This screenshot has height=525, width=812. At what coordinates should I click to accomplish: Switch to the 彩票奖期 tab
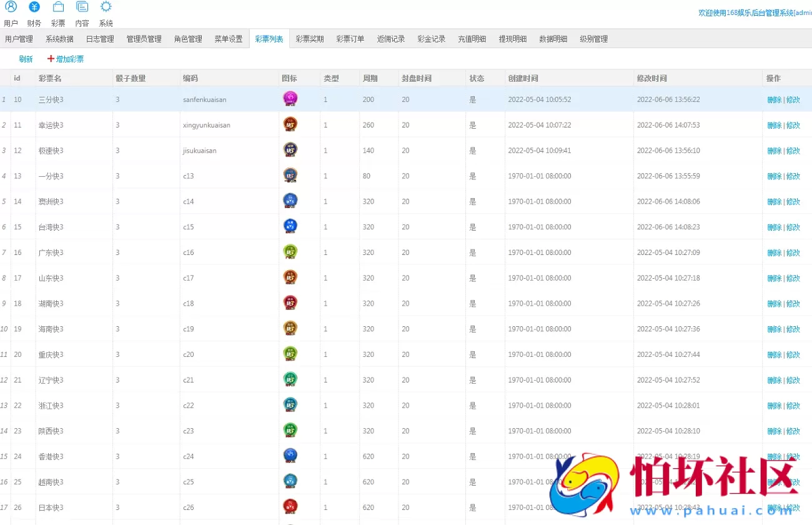click(x=310, y=39)
